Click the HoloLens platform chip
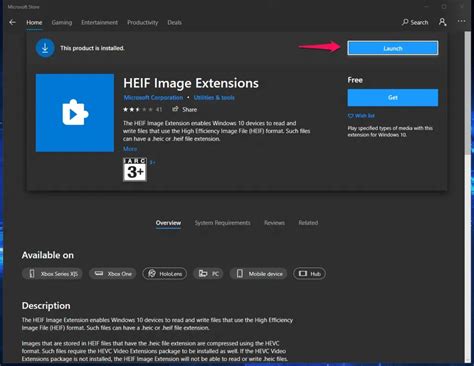 [165, 274]
